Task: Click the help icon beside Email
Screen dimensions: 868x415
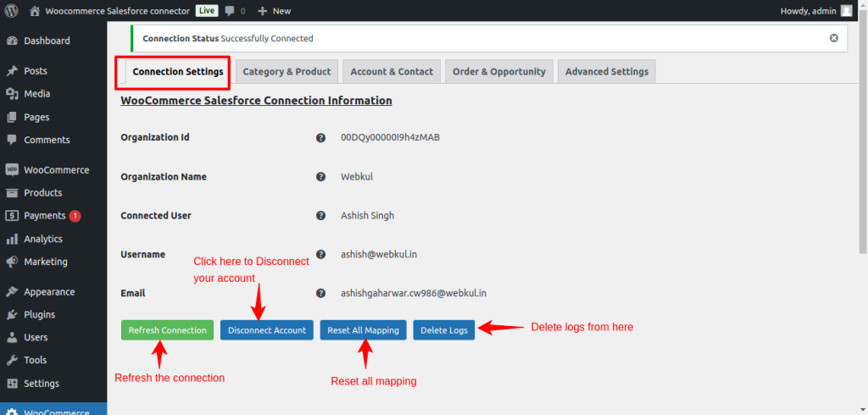Action: click(x=321, y=293)
